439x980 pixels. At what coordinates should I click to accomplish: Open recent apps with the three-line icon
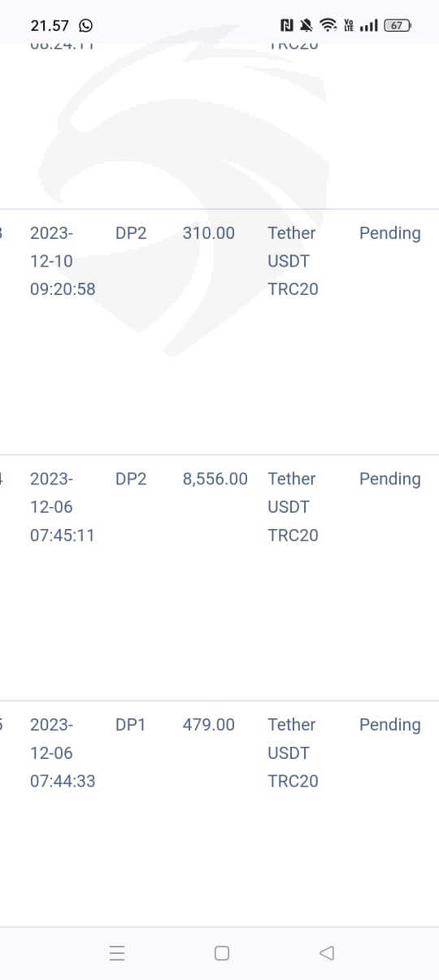coord(117,953)
